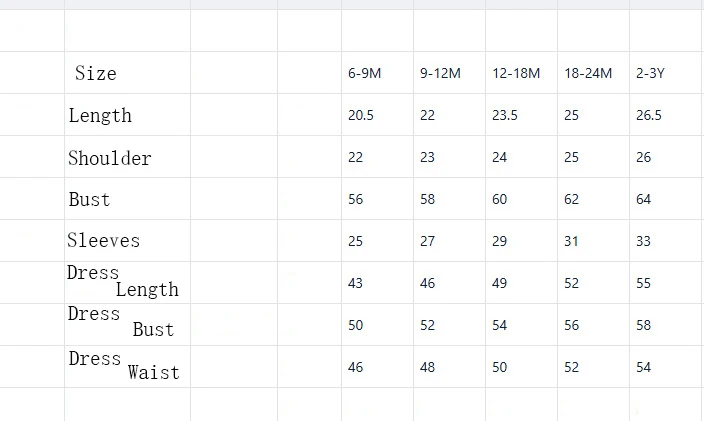Click the cell with value 20.5

tap(361, 116)
